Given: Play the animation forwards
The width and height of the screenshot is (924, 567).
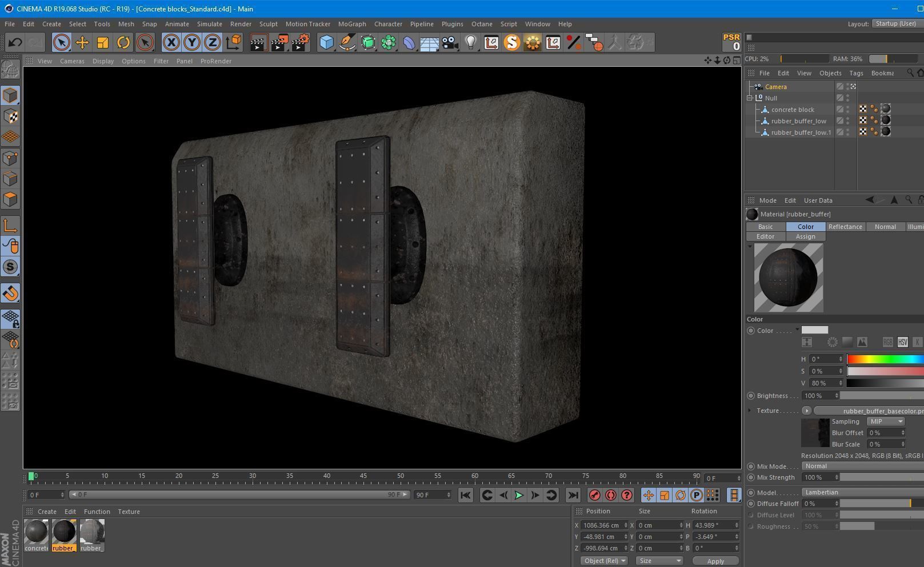Looking at the screenshot, I should [519, 495].
